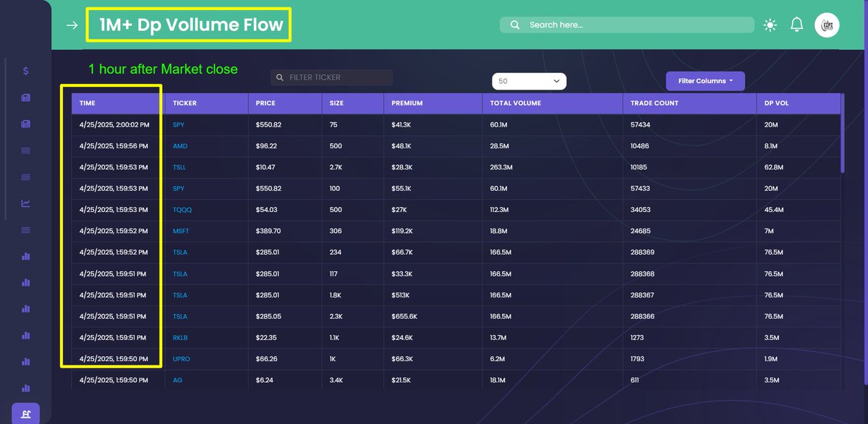Open the line chart sidebar page
Image resolution: width=868 pixels, height=424 pixels.
26,203
